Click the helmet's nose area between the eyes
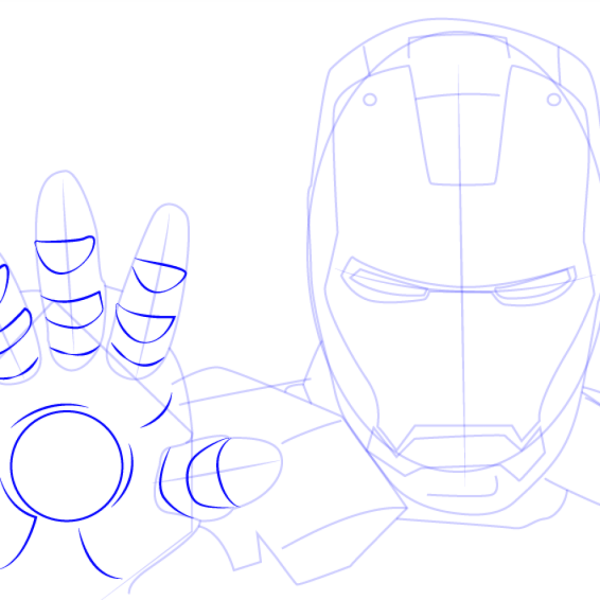Viewport: 600px width, 600px height. [460, 300]
